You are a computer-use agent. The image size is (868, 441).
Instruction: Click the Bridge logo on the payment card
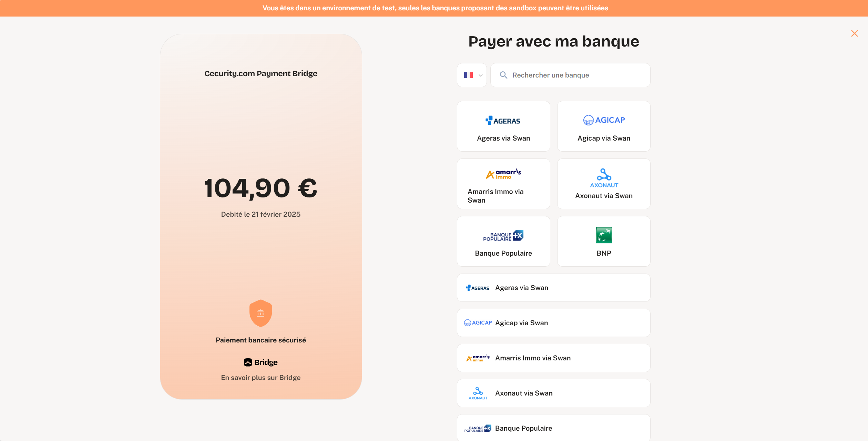click(x=261, y=362)
